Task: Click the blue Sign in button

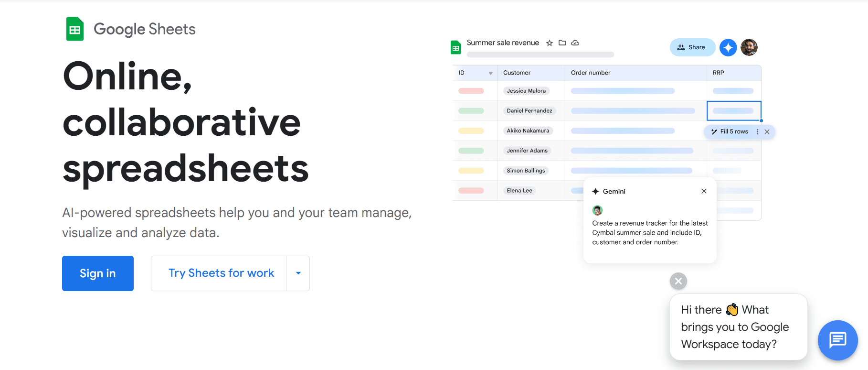Action: (98, 273)
